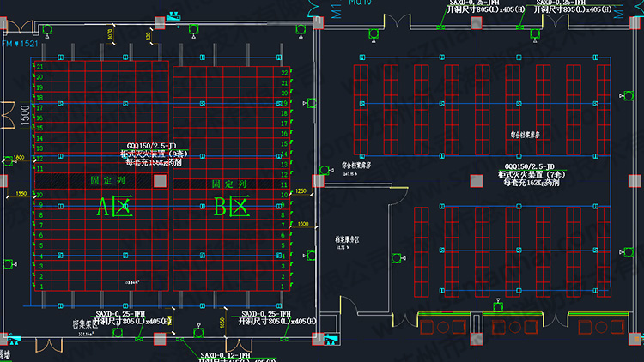Select the 1600 dimension text on left wall
The image size is (644, 362).
click(18, 158)
